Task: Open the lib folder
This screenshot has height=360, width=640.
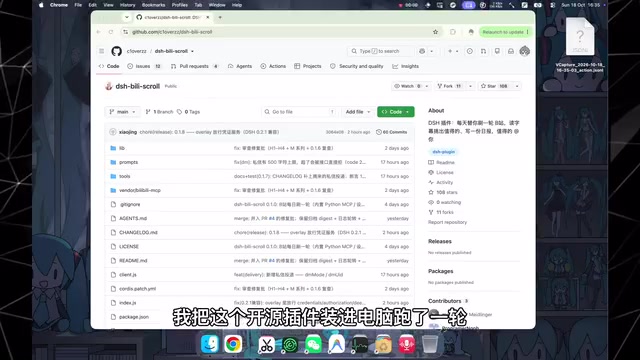Action: [122, 148]
